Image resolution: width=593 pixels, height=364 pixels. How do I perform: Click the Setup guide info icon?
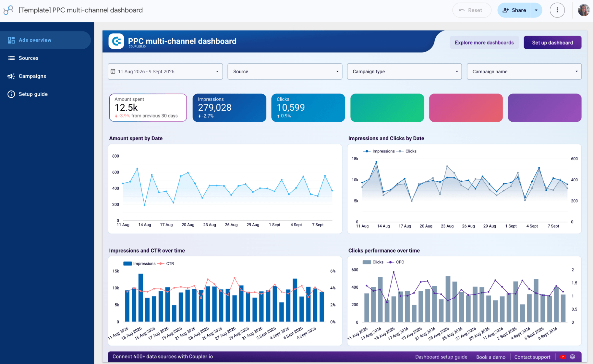pos(11,94)
